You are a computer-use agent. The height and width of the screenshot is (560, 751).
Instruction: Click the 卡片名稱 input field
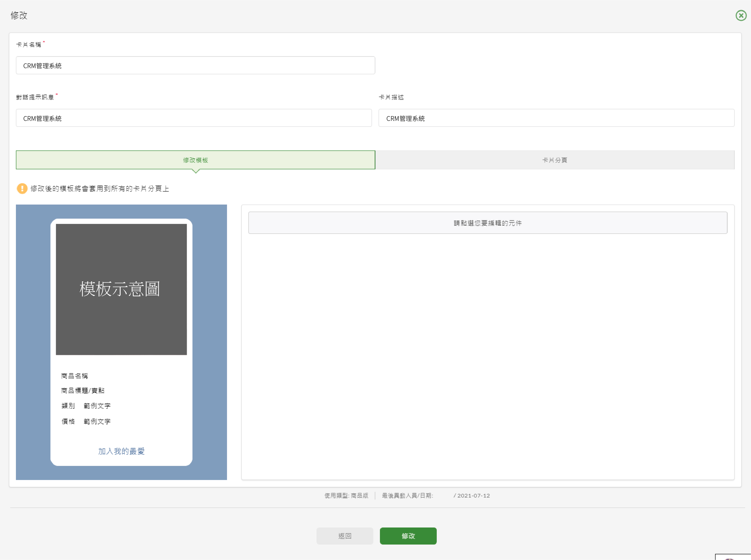pyautogui.click(x=195, y=65)
